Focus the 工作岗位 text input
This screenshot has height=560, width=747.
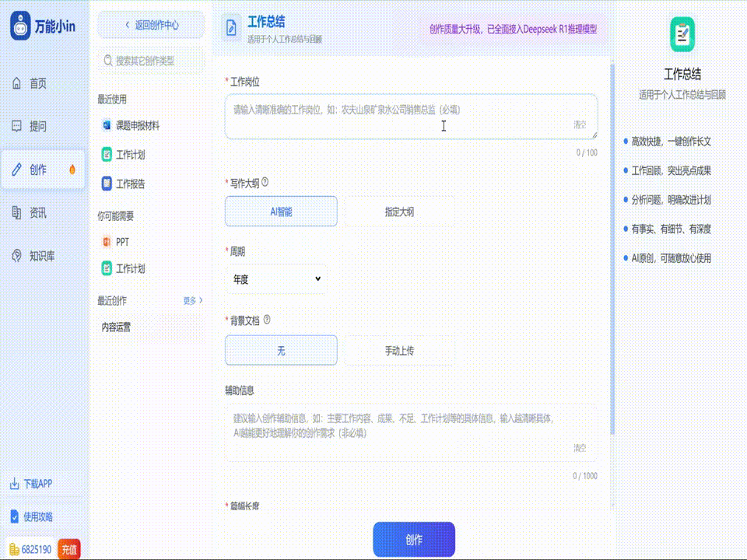tap(411, 117)
